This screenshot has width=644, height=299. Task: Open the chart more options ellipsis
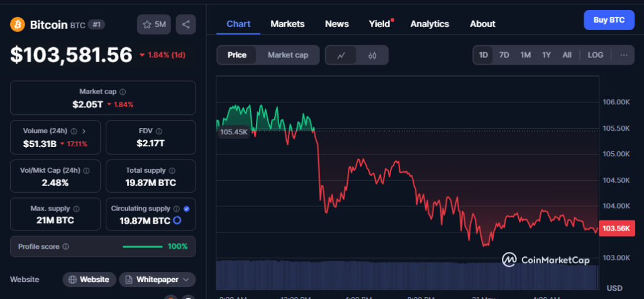tap(624, 55)
